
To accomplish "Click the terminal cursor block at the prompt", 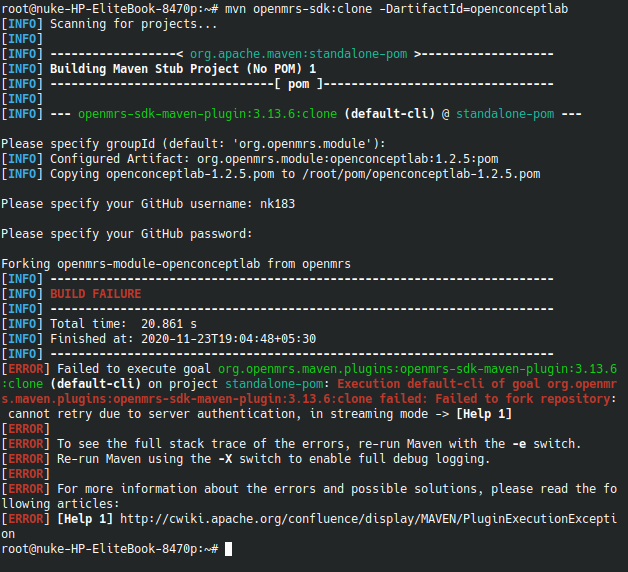I will pos(228,549).
